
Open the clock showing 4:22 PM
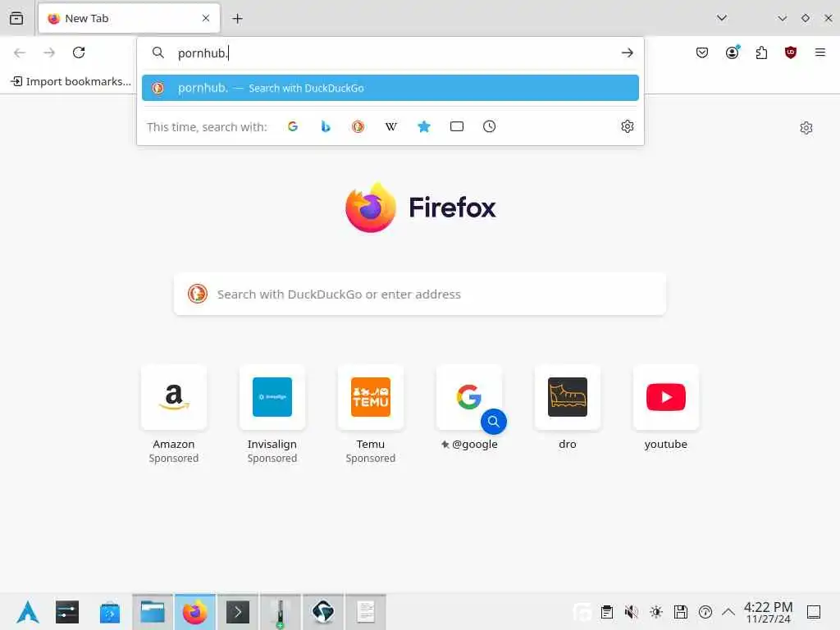(768, 612)
